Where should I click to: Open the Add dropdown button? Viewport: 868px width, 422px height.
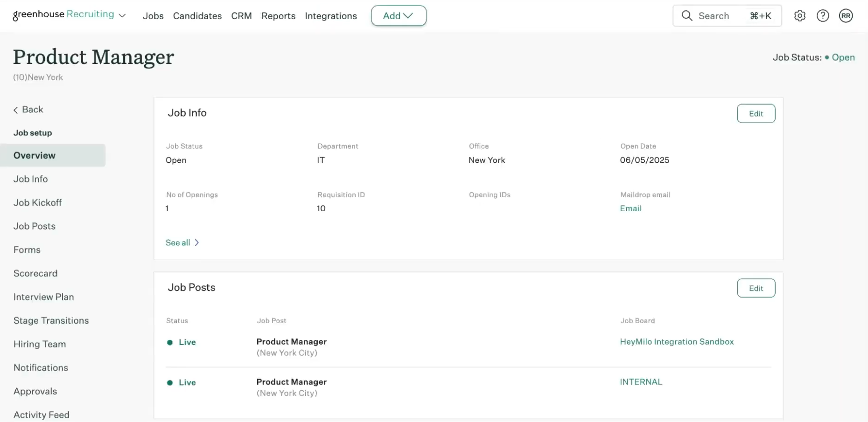[x=399, y=16]
